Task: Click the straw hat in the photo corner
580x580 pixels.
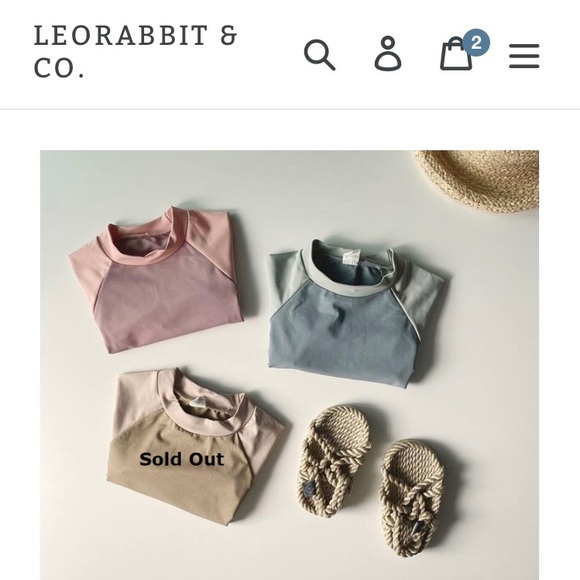Action: click(479, 180)
